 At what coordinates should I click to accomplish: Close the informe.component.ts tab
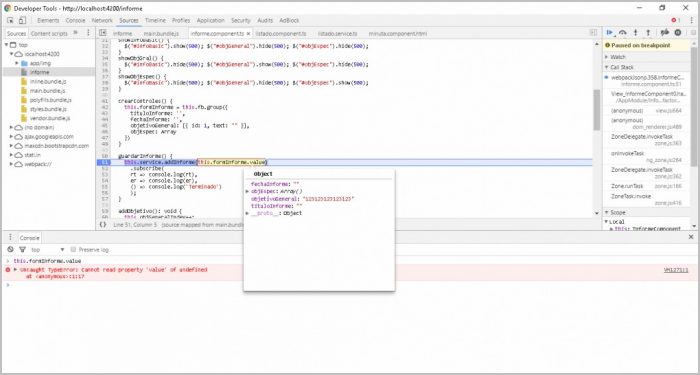point(248,33)
